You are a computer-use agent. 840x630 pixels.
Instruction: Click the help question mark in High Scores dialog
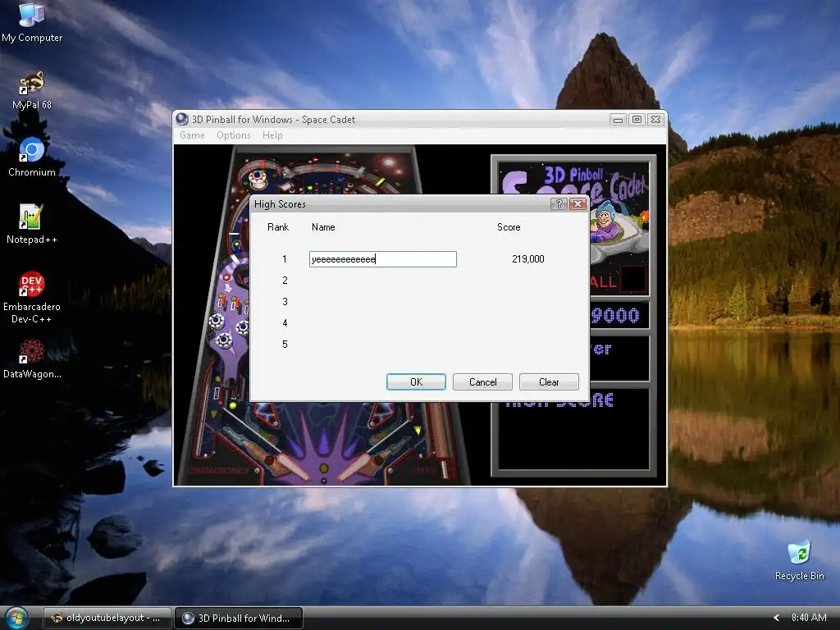(559, 203)
